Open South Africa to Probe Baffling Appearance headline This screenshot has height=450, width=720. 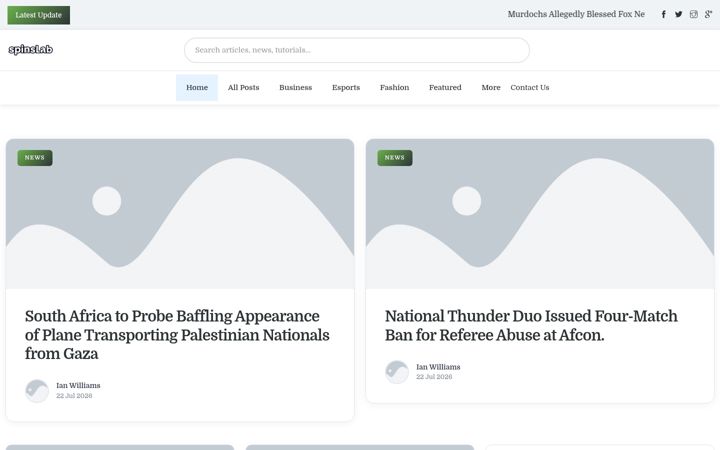click(x=177, y=335)
